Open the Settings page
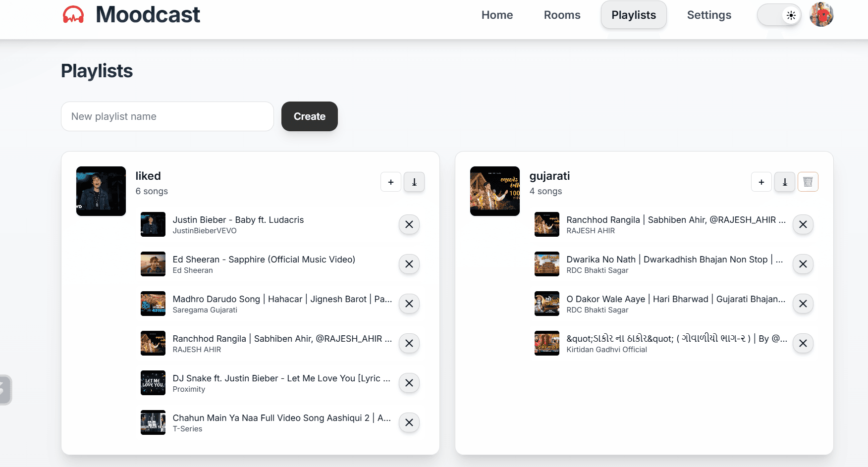 click(x=708, y=15)
